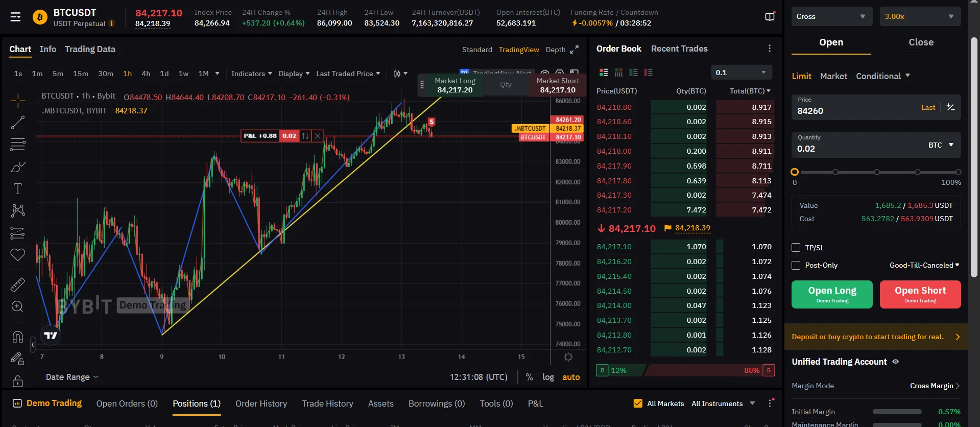Open the hamburger main menu

coord(16,17)
